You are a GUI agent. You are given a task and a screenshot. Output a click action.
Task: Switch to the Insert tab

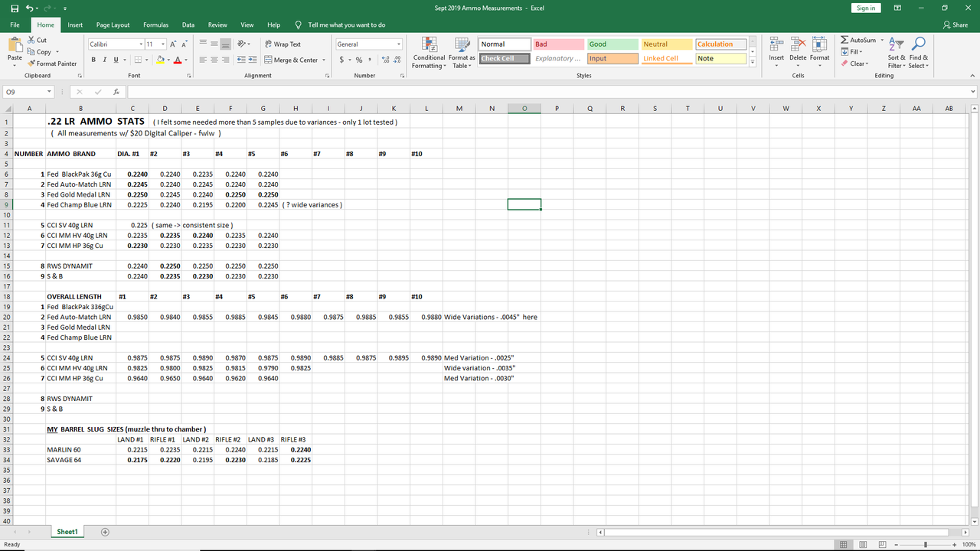[75, 24]
